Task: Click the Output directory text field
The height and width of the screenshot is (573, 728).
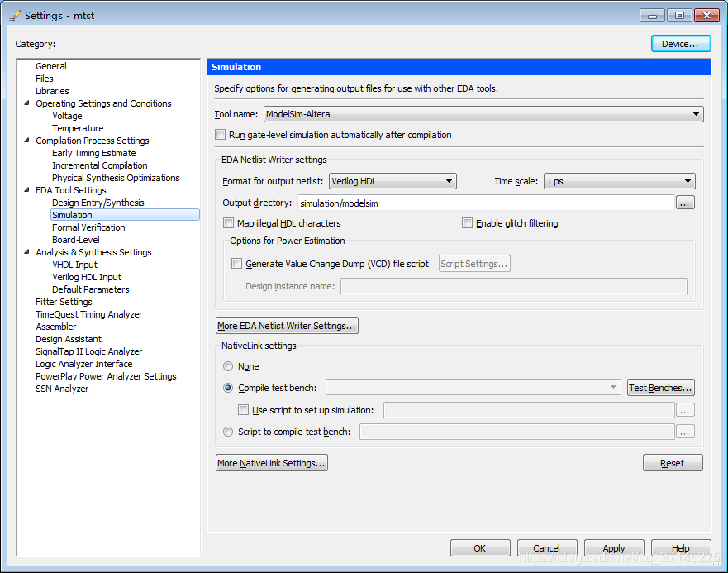Action: (486, 203)
